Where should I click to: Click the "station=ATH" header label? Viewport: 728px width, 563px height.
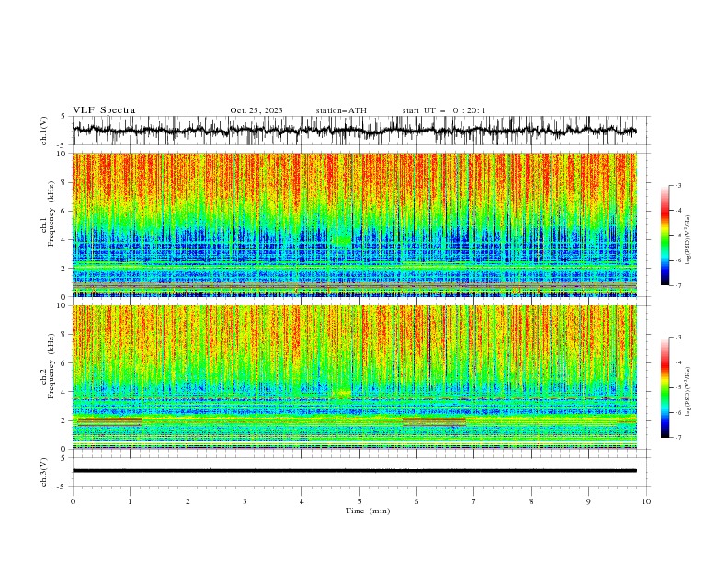[x=341, y=110]
